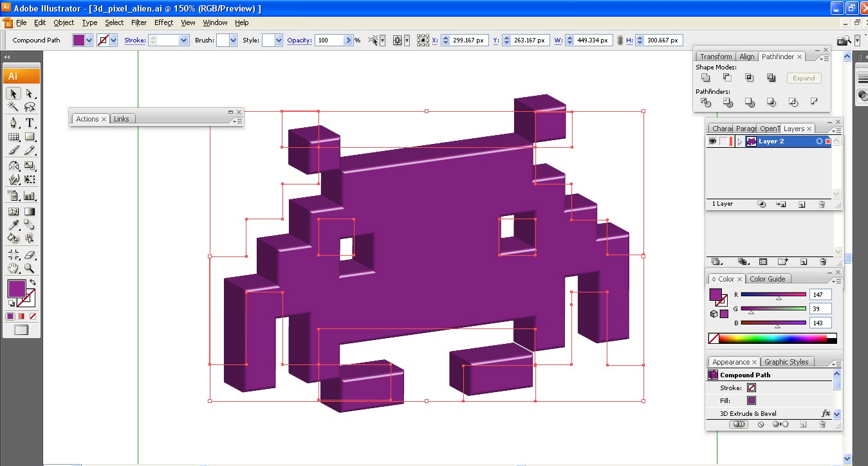Viewport: 868px width, 466px height.
Task: Choose the Column Graph tool
Action: [x=30, y=195]
